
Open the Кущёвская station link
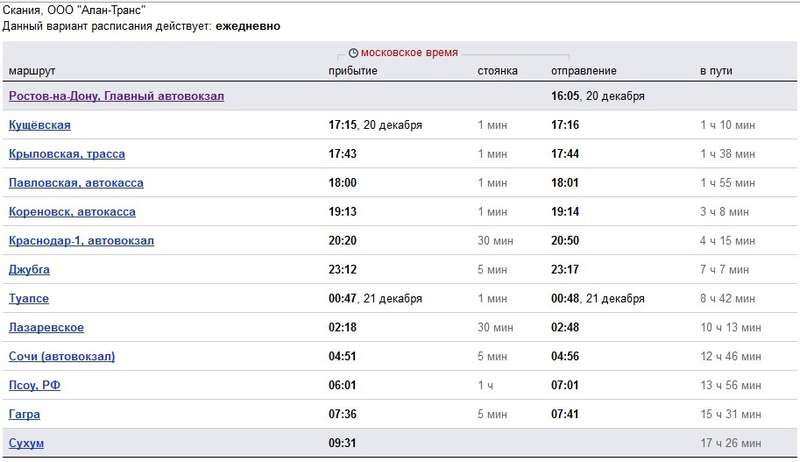click(39, 125)
